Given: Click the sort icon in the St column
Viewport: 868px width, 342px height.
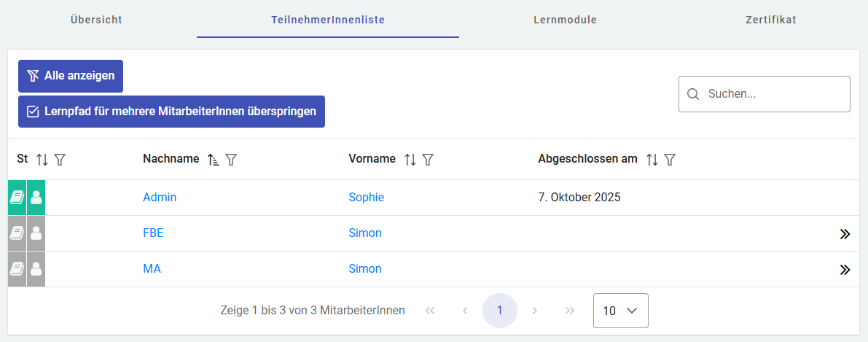Looking at the screenshot, I should 42,159.
